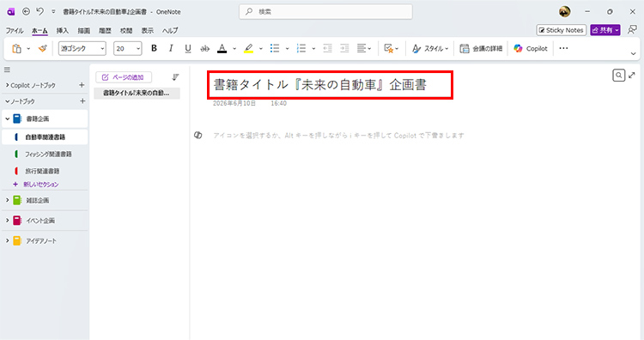Image resolution: width=644 pixels, height=340 pixels.
Task: Open the font size dropdown
Action: coord(128,48)
